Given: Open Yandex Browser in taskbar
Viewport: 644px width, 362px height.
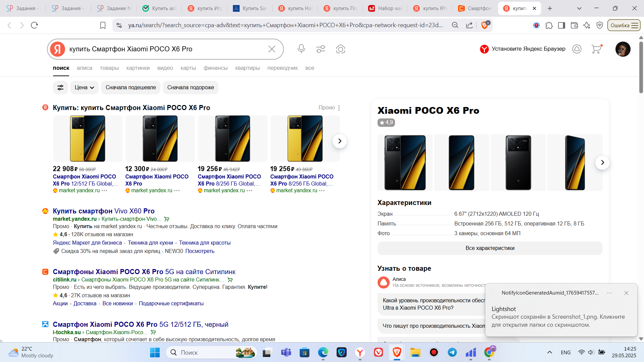Looking at the screenshot, I should tap(360, 352).
